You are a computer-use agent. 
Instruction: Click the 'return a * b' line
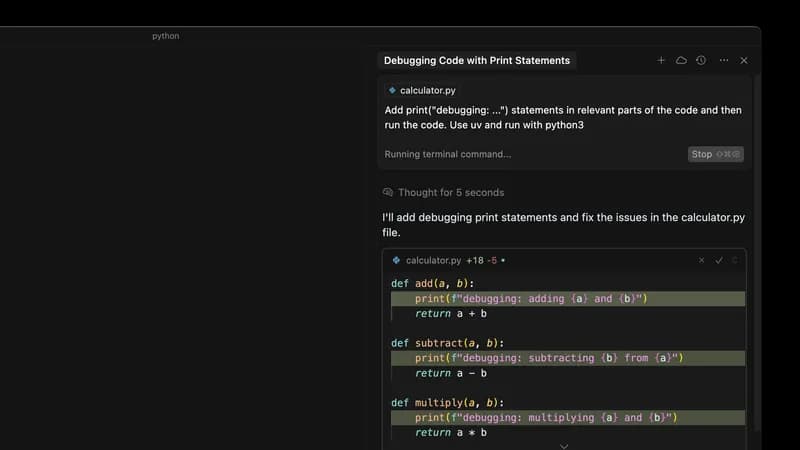tap(451, 433)
